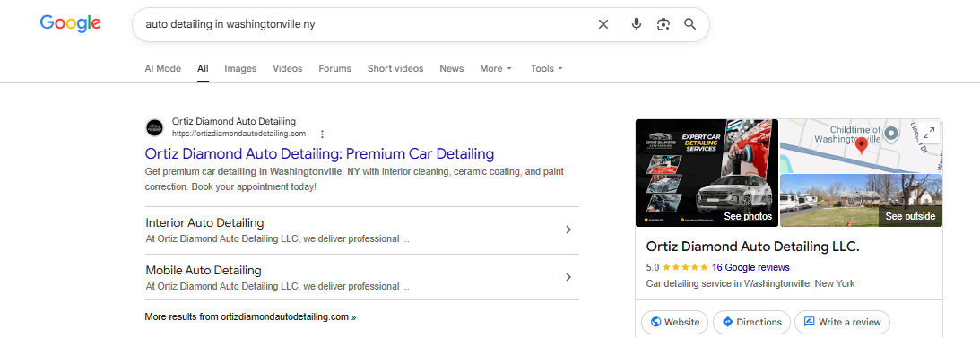Open See outside street view image
This screenshot has height=338, width=980.
(862, 201)
